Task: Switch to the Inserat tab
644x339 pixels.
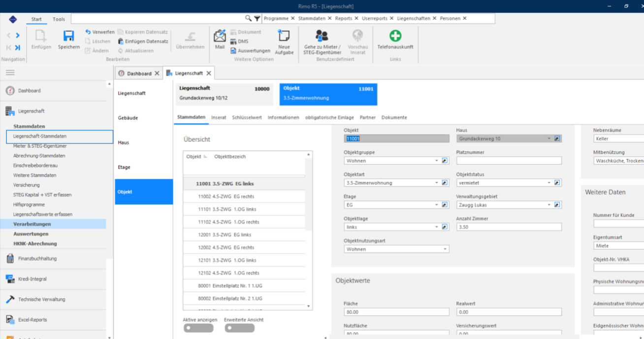Action: [x=219, y=118]
